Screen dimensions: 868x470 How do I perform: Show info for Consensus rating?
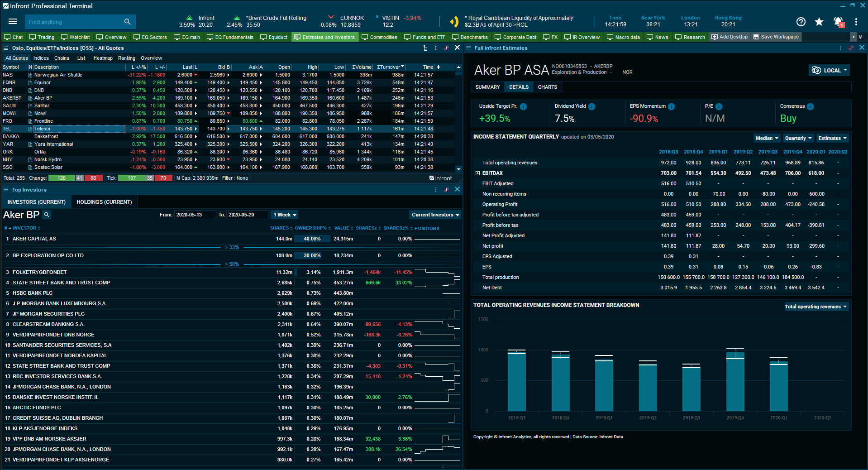click(x=810, y=106)
